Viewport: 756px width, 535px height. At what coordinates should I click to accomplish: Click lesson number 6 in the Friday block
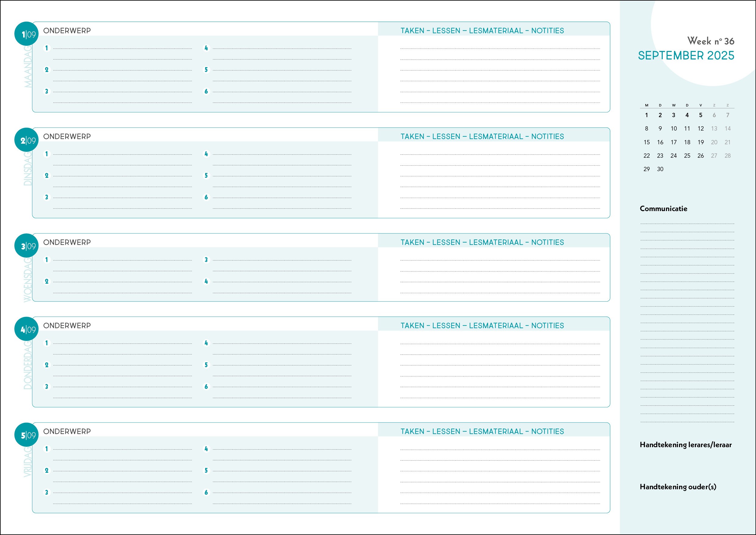pos(206,492)
